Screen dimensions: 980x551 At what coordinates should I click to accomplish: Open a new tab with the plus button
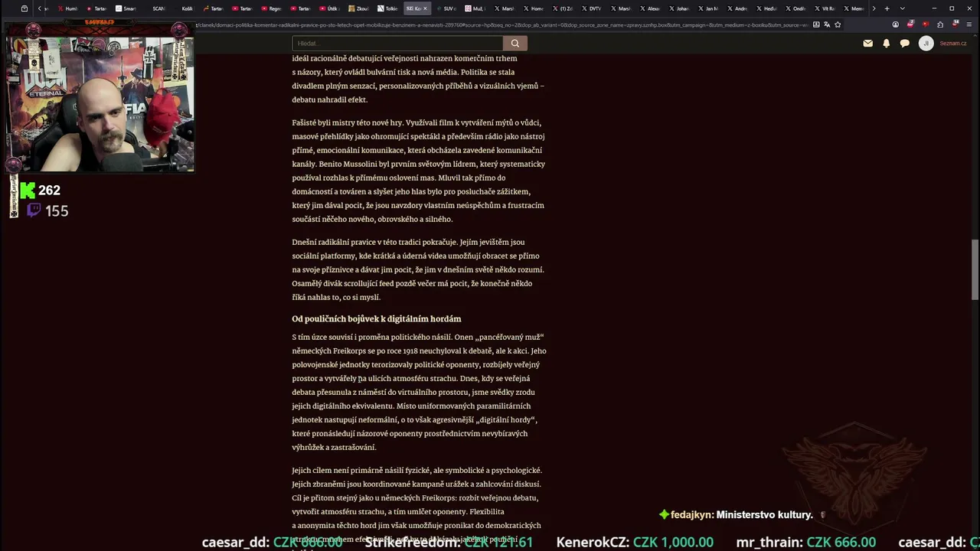887,8
